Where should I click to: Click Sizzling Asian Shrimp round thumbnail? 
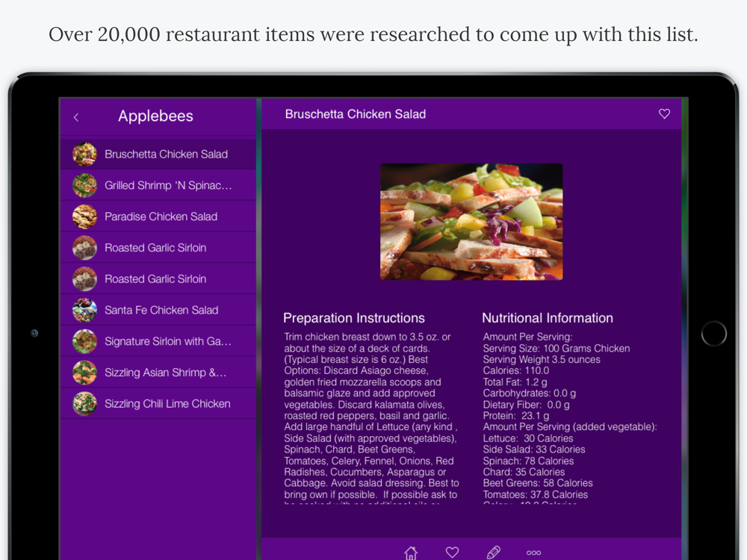coord(84,373)
